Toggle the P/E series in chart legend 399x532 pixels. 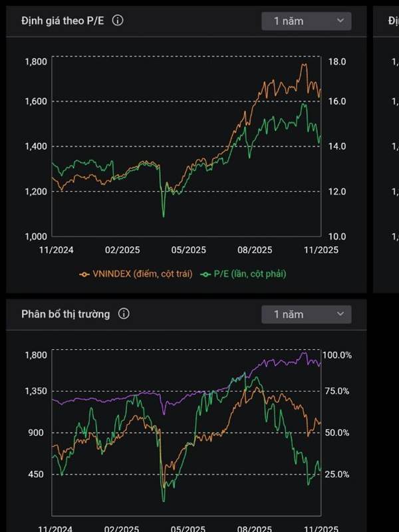tap(244, 273)
